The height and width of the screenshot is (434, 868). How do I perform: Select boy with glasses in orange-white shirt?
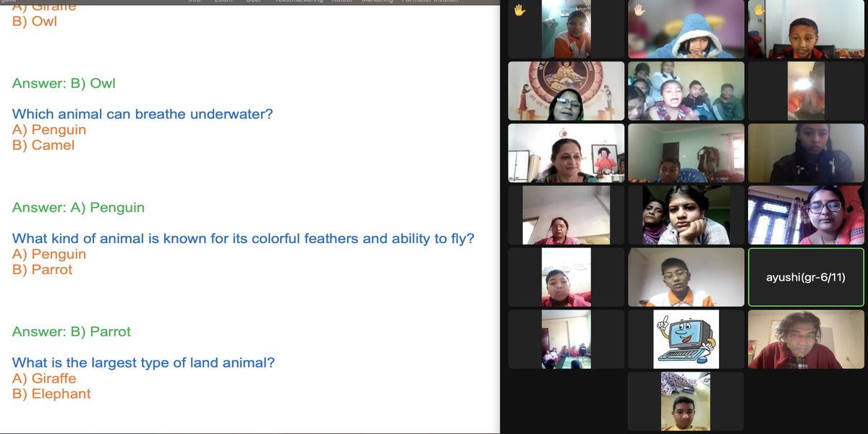pyautogui.click(x=686, y=277)
